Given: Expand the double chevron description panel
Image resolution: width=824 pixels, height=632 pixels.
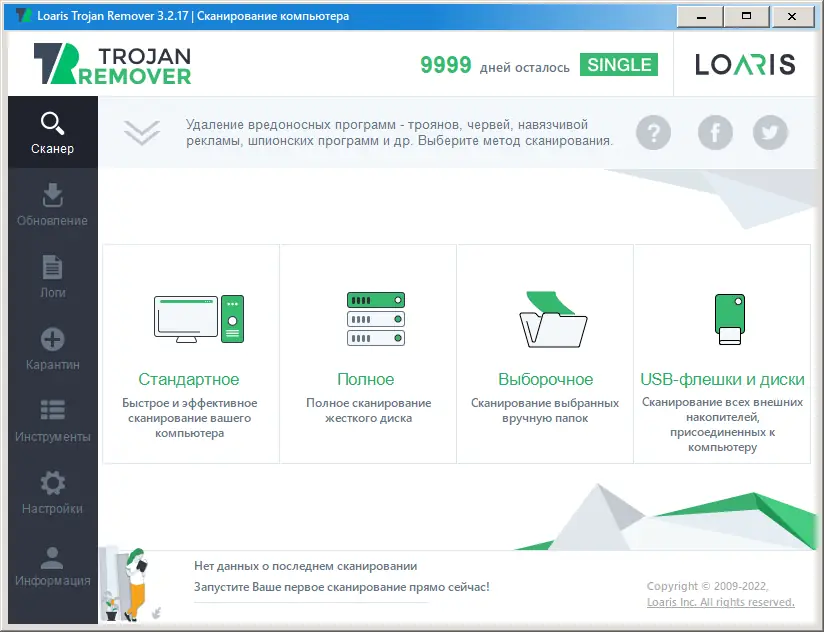Looking at the screenshot, I should click(x=142, y=132).
